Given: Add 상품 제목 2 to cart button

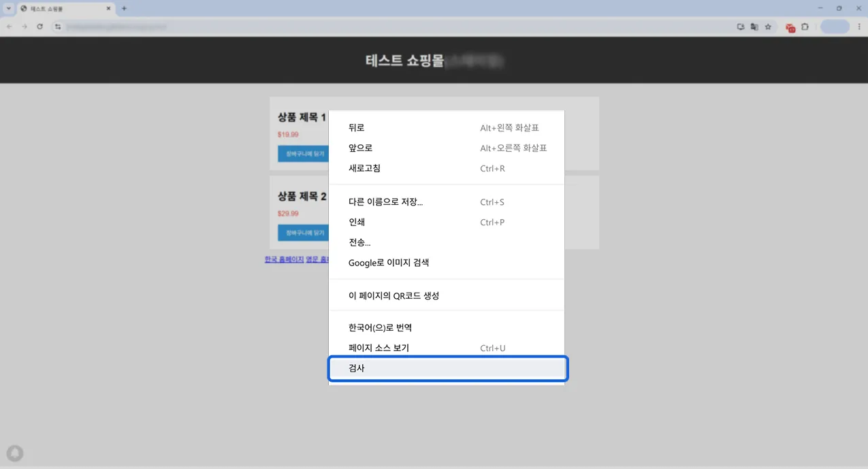Looking at the screenshot, I should [303, 233].
